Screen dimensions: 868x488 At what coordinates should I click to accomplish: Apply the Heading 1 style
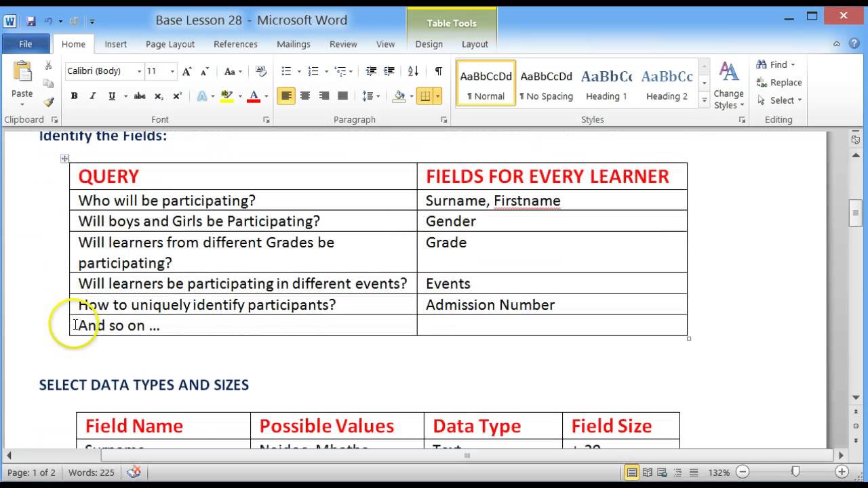(x=607, y=84)
